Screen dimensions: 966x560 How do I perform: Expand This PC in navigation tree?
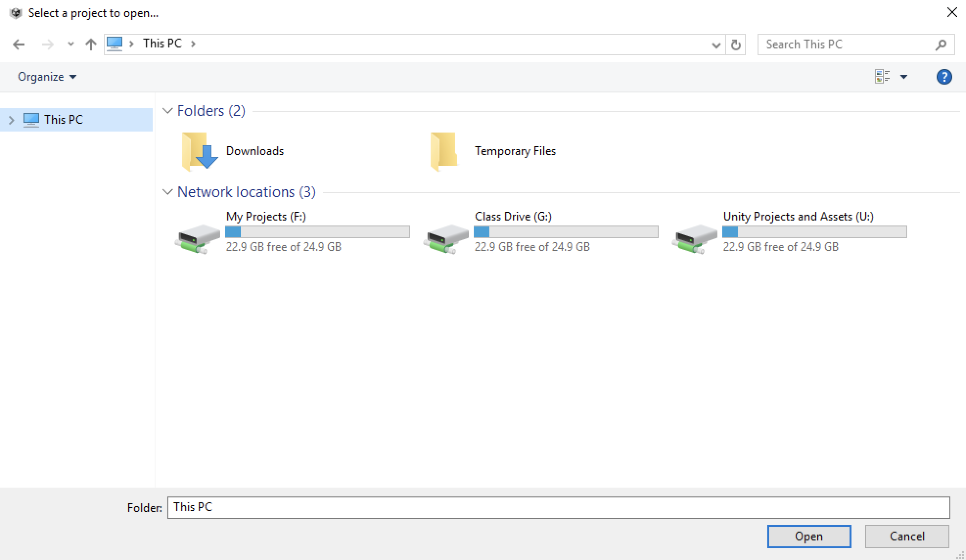12,120
